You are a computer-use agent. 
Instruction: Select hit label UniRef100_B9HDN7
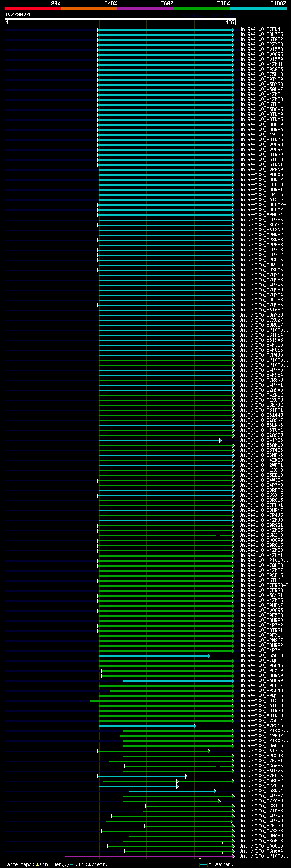click(x=261, y=605)
